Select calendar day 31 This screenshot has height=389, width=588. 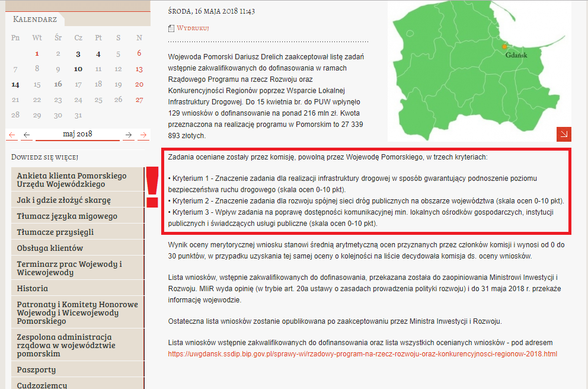78,115
